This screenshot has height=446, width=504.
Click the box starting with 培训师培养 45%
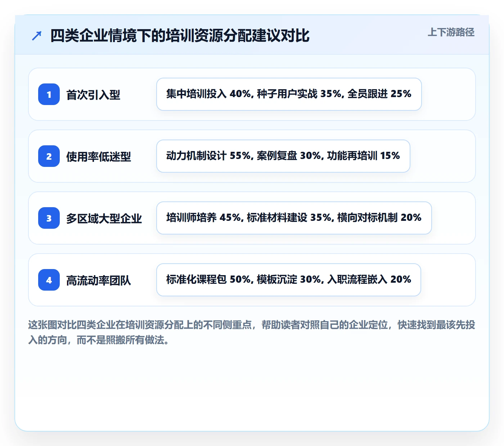click(x=294, y=218)
